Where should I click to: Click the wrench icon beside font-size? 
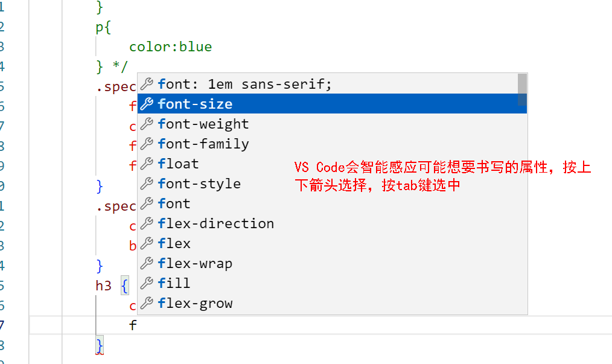146,104
